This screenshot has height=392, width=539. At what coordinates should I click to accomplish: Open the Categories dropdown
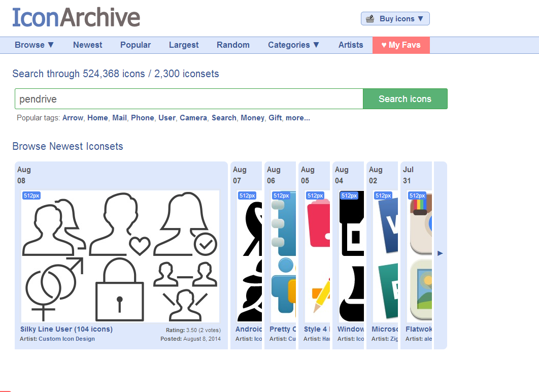click(293, 45)
